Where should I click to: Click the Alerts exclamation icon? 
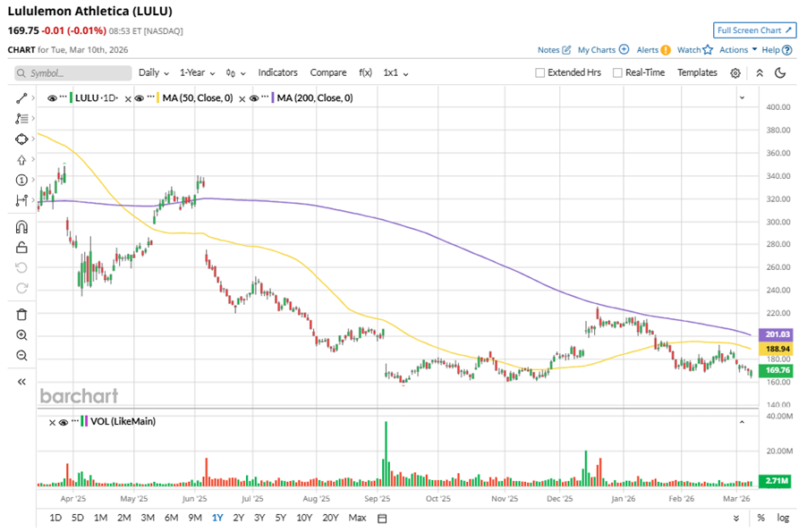point(666,50)
